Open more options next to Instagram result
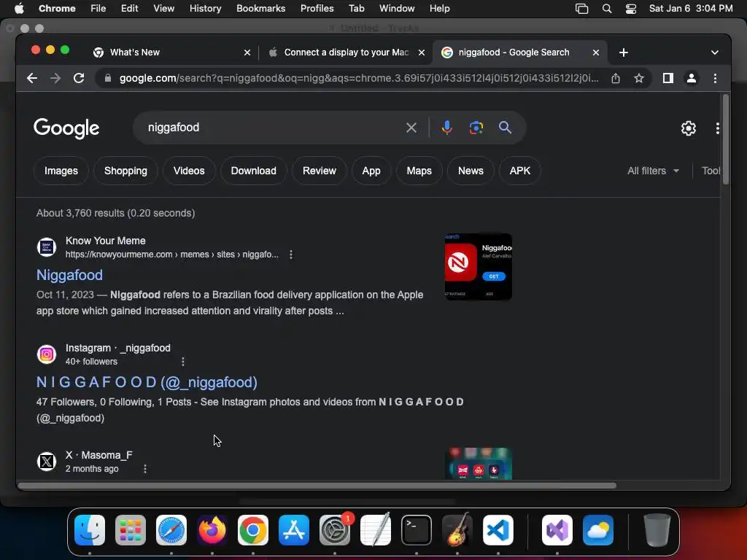This screenshot has height=560, width=747. tap(183, 362)
